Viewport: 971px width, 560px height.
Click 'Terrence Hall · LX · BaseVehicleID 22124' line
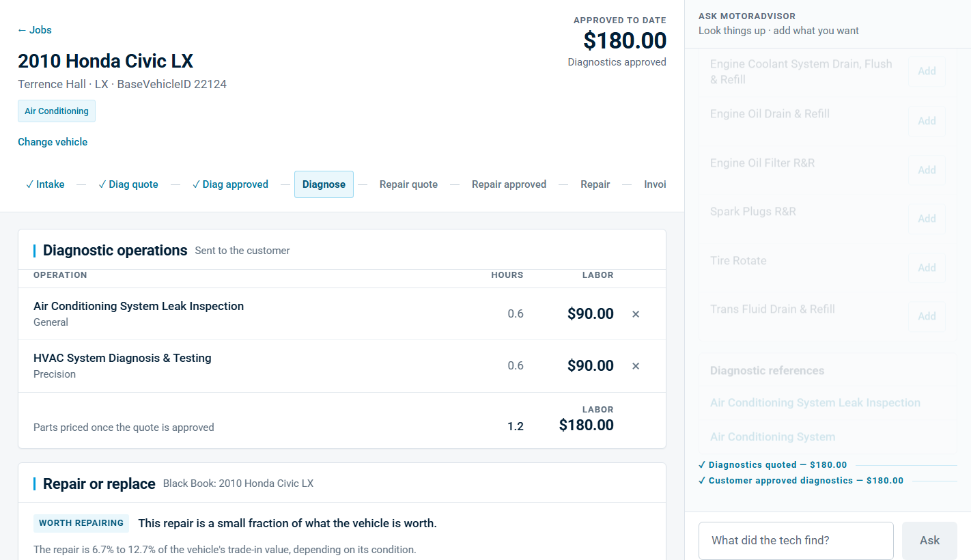click(122, 85)
